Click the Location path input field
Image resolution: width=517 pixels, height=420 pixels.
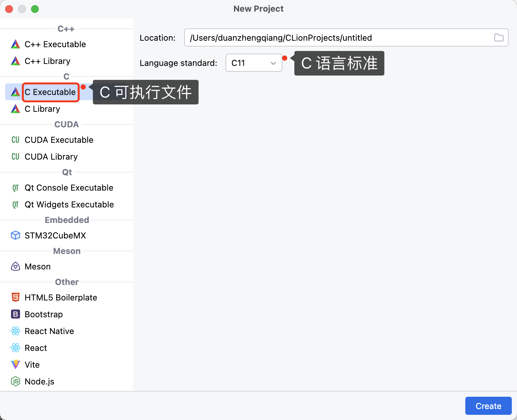point(323,37)
